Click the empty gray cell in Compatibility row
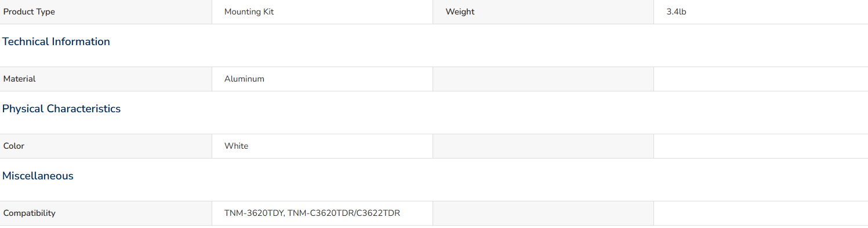868x228 pixels. tap(543, 213)
